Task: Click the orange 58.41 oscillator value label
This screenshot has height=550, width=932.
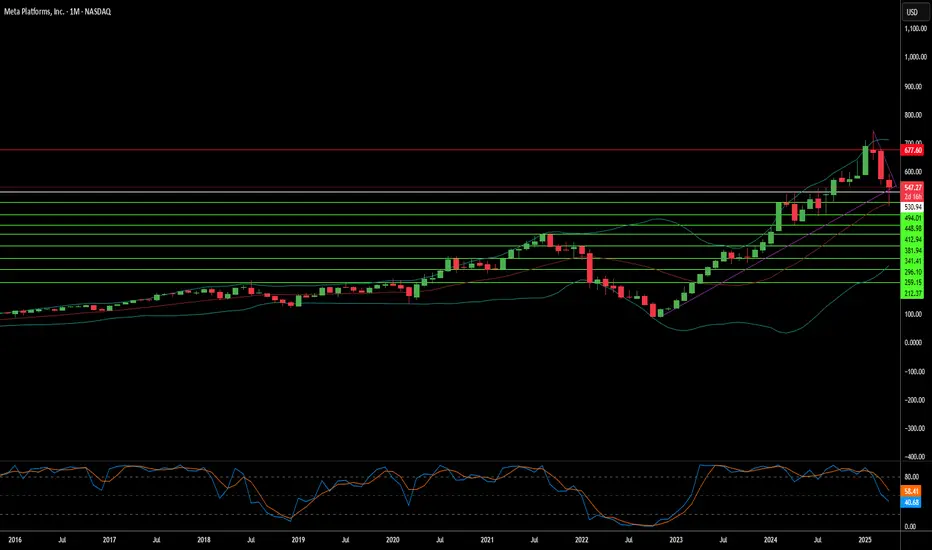Action: click(911, 492)
